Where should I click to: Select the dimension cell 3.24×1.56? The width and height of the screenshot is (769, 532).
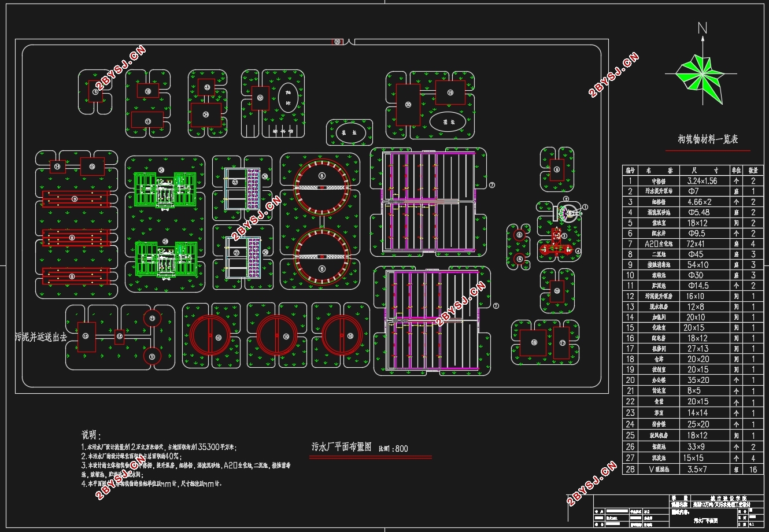[701, 180]
